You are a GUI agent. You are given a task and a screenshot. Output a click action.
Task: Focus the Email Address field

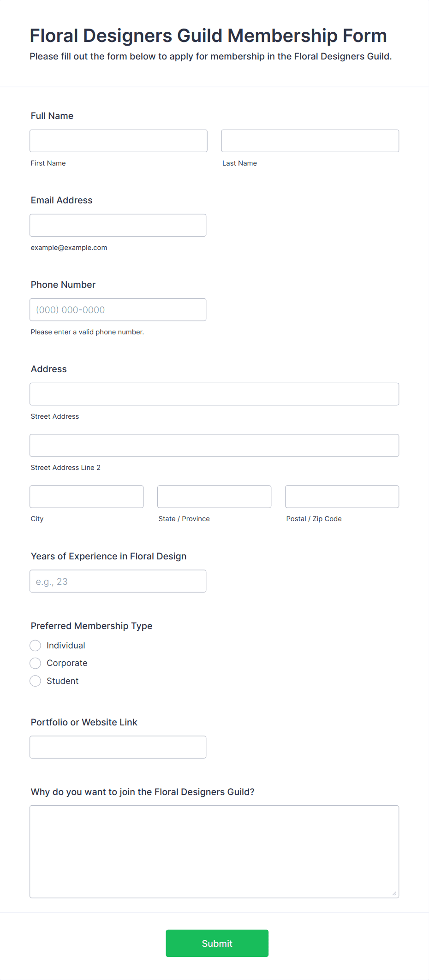click(118, 225)
